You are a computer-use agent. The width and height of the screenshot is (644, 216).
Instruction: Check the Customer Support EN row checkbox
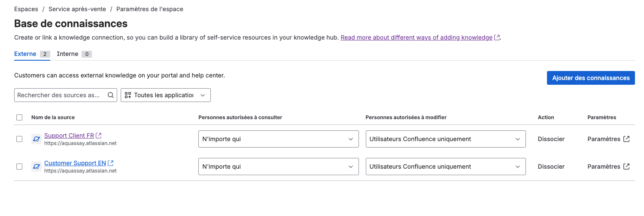(19, 167)
